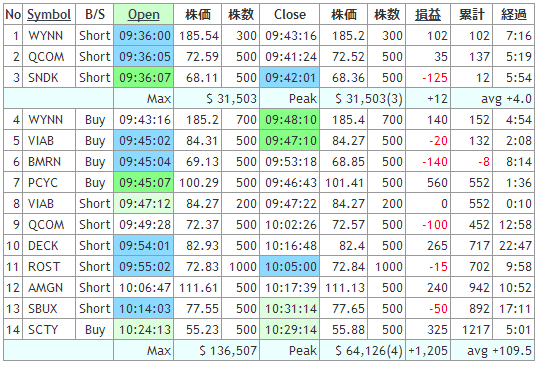Viewport: 539px width, 366px height.
Task: Click the $ 136,507 Max summary value
Action: click(x=228, y=351)
